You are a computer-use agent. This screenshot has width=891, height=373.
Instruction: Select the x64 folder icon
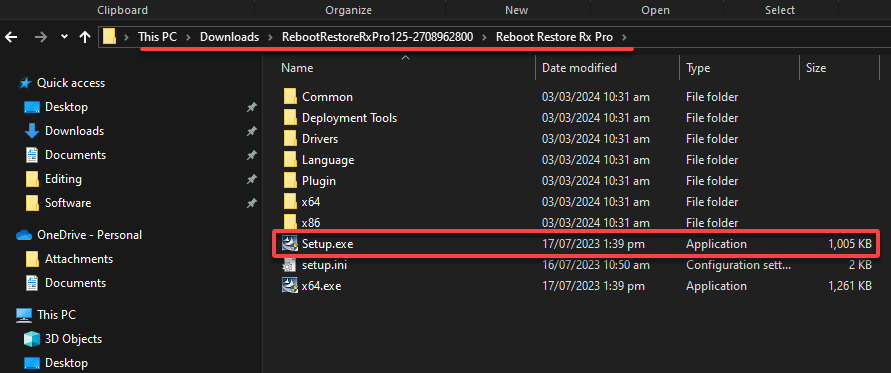point(290,202)
